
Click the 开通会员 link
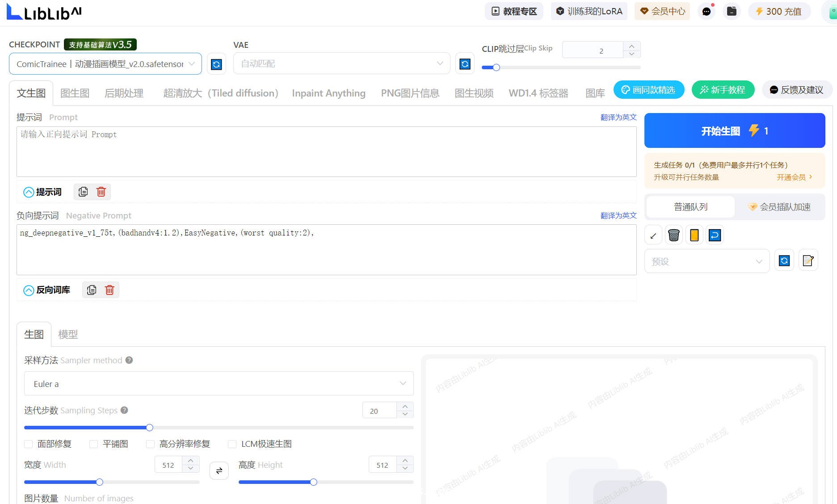coord(794,177)
